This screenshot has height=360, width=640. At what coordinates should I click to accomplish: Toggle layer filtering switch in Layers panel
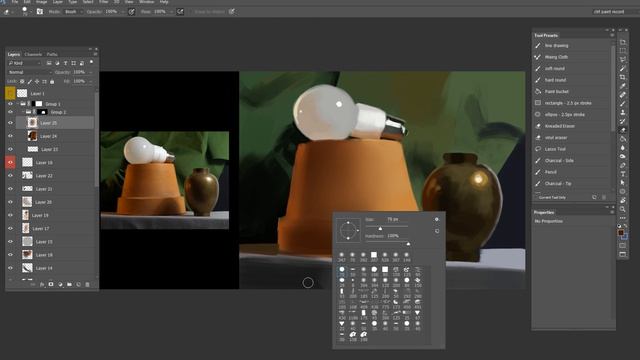(91, 62)
